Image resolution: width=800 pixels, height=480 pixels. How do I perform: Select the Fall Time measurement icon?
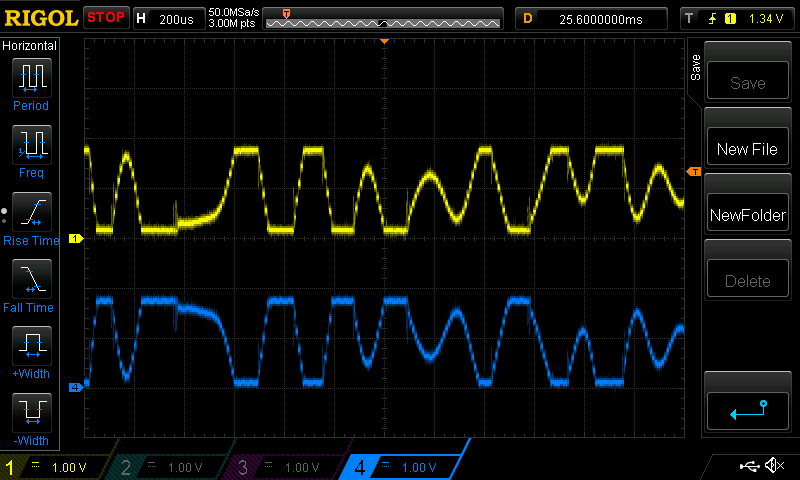coord(32,279)
